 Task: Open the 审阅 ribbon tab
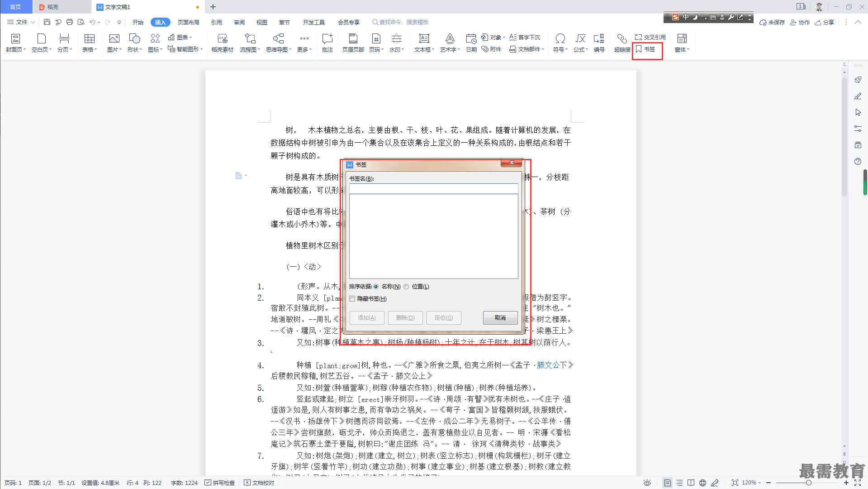[239, 22]
